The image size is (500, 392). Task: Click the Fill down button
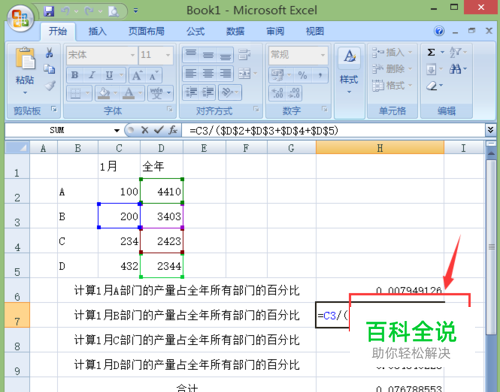431,69
